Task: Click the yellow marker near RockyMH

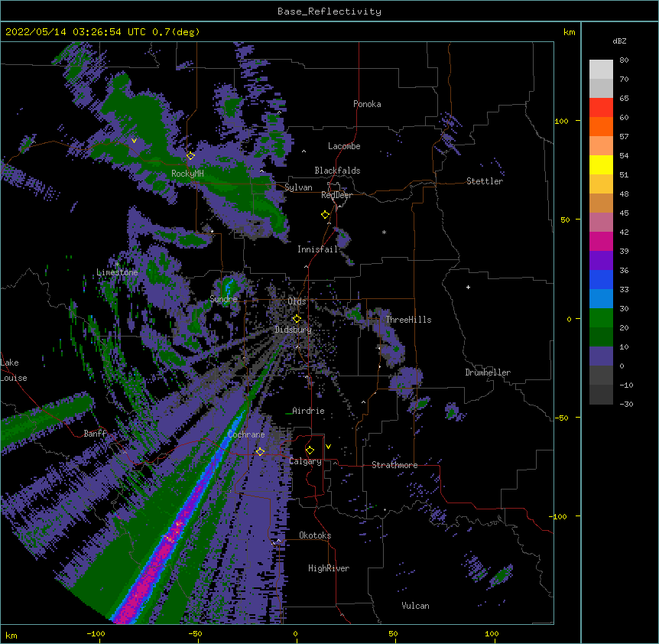Action: [x=190, y=156]
